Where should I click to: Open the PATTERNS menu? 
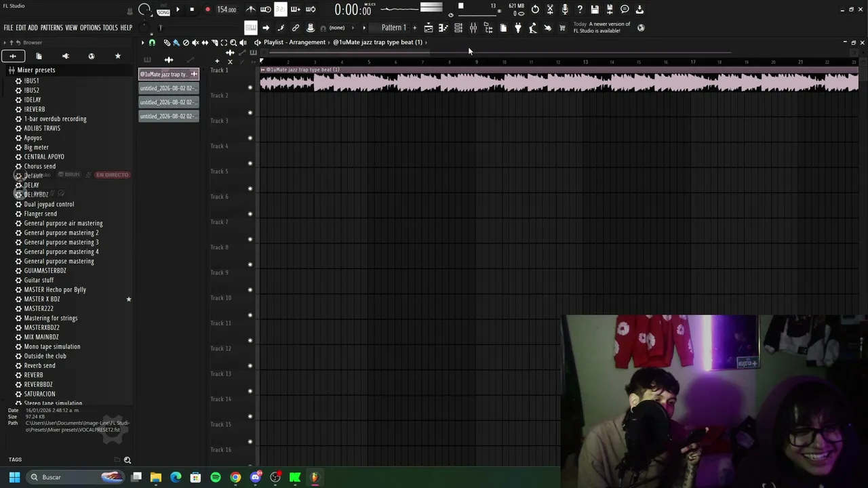point(52,28)
